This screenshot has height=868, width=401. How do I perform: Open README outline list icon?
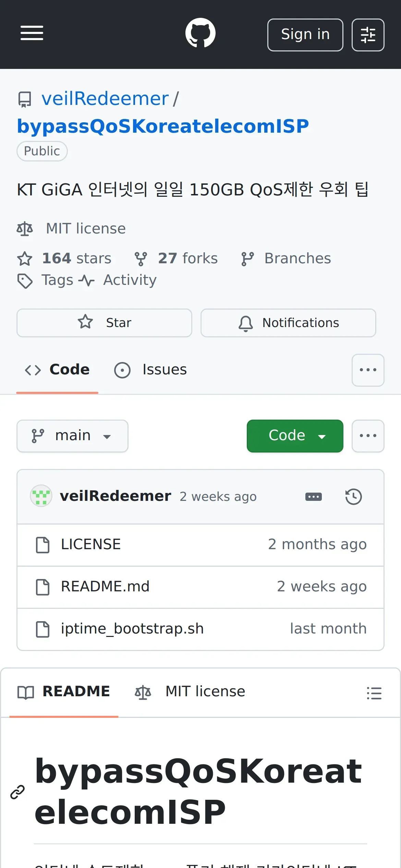click(x=374, y=693)
